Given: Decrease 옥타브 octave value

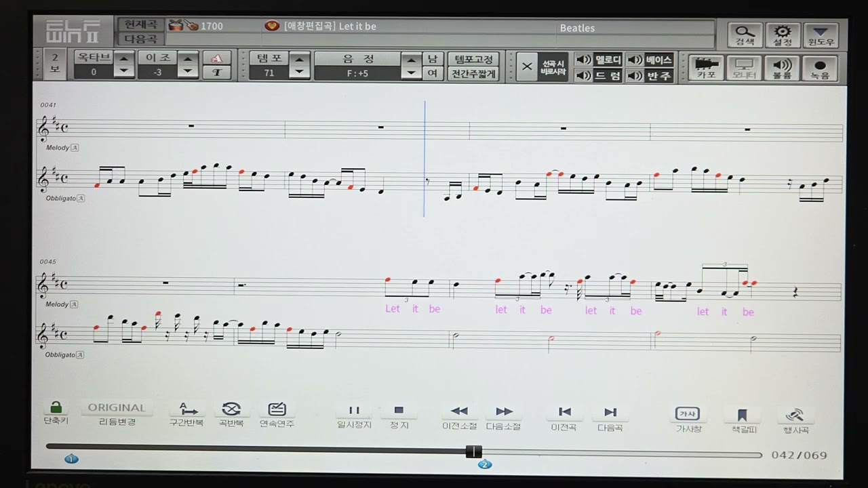Looking at the screenshot, I should [x=123, y=73].
